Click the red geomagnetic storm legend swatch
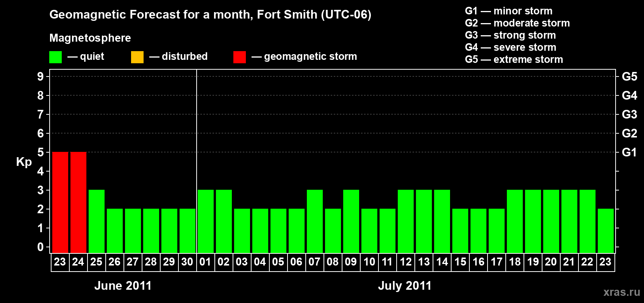Image resolution: width=644 pixels, height=303 pixels. pyautogui.click(x=239, y=57)
